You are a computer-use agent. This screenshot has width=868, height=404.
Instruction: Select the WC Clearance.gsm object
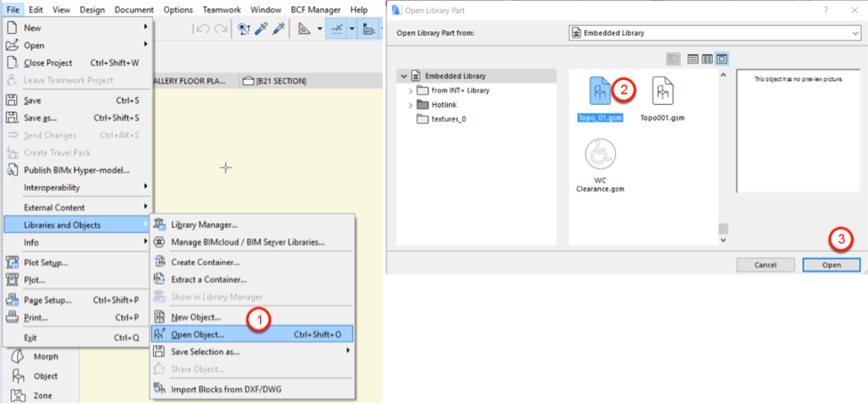601,166
